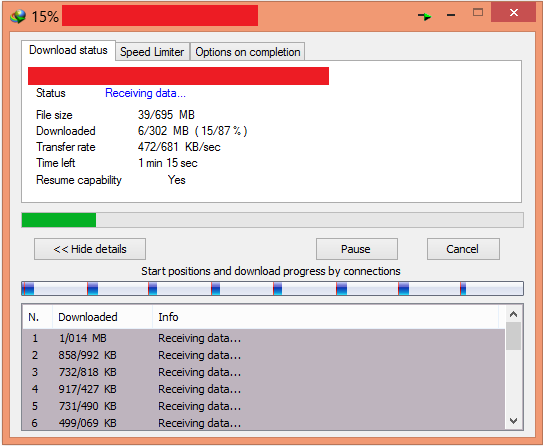Pause the current download
543x446 pixels.
pos(357,249)
